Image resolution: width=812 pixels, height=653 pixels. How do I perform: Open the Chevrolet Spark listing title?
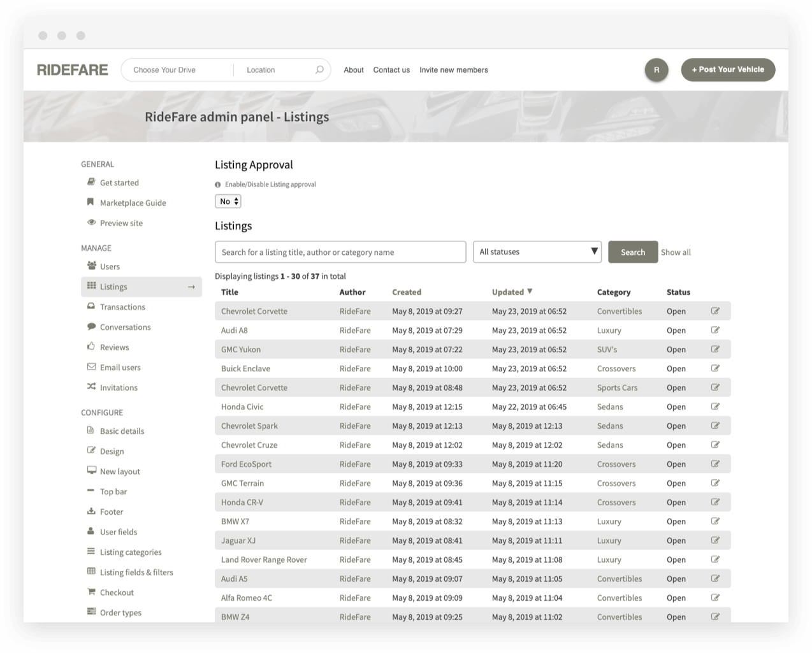(249, 426)
